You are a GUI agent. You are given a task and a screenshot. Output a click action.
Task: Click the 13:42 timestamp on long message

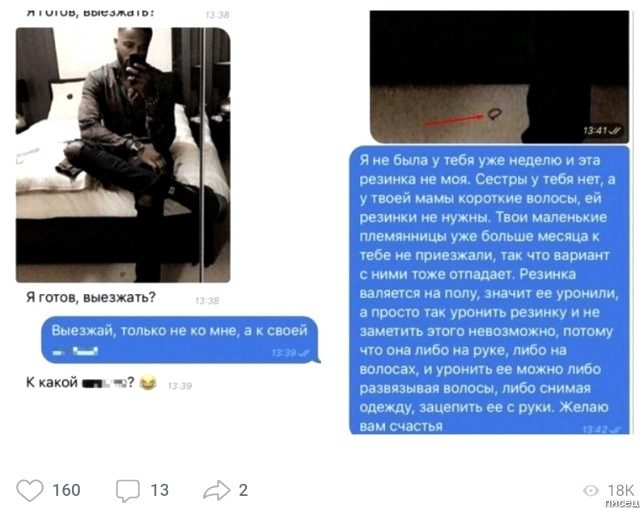pos(601,429)
